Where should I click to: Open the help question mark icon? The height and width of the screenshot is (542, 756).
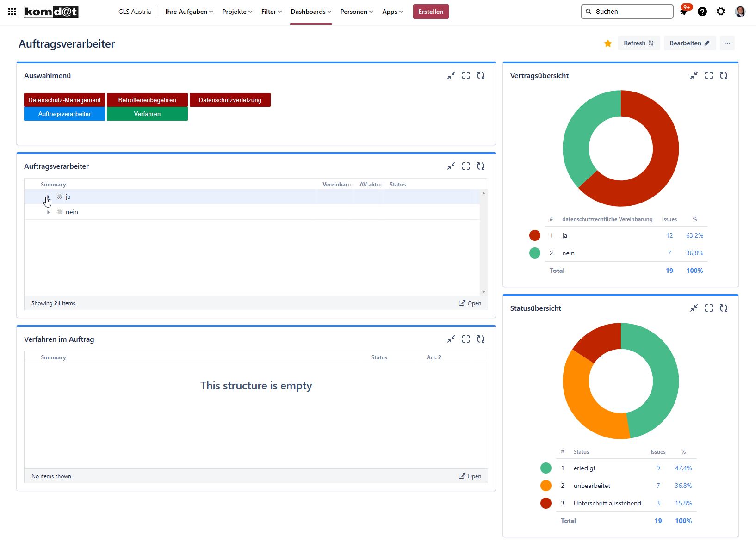click(702, 12)
